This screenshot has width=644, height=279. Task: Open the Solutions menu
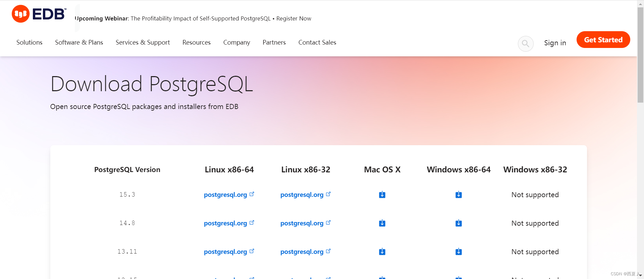point(30,43)
